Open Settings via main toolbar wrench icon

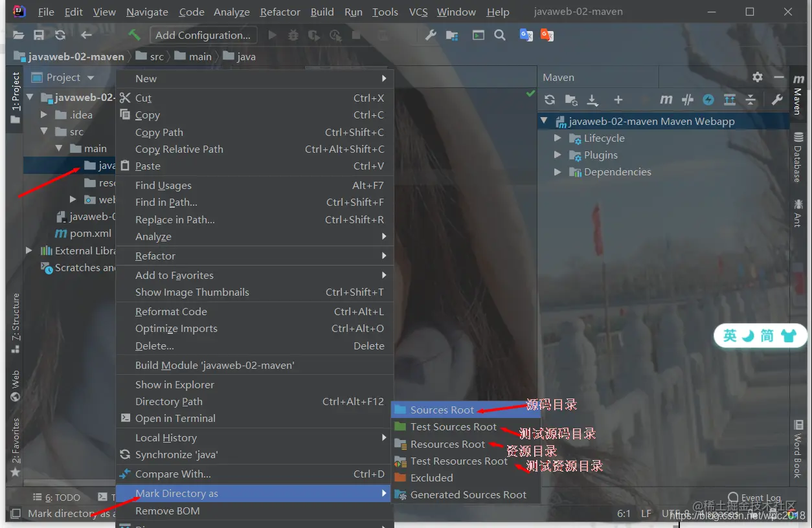431,36
